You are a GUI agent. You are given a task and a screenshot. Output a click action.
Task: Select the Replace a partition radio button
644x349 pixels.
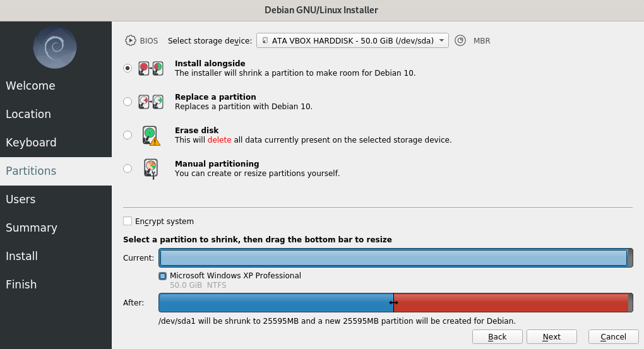pos(128,102)
